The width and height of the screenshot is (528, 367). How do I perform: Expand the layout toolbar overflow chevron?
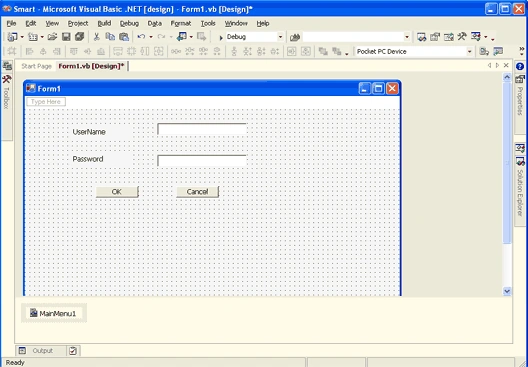pyautogui.click(x=522, y=51)
